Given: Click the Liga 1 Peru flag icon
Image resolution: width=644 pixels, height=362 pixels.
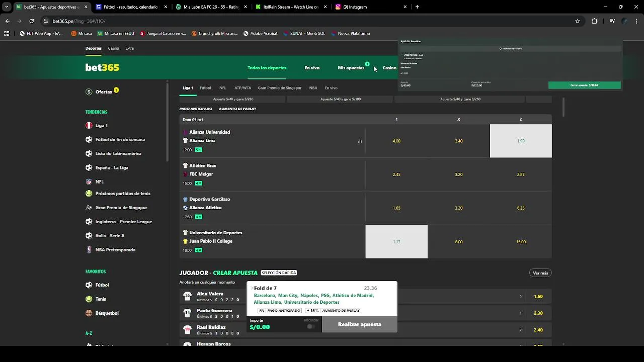Looking at the screenshot, I should pyautogui.click(x=89, y=126).
